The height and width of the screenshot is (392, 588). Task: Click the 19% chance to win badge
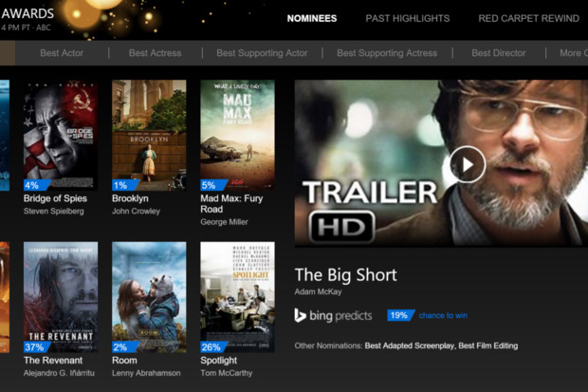pyautogui.click(x=399, y=315)
